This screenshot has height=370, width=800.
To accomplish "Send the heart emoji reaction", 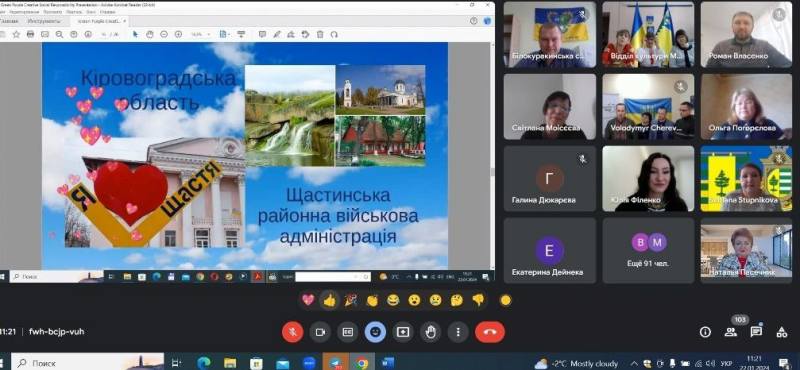I will click(x=308, y=301).
